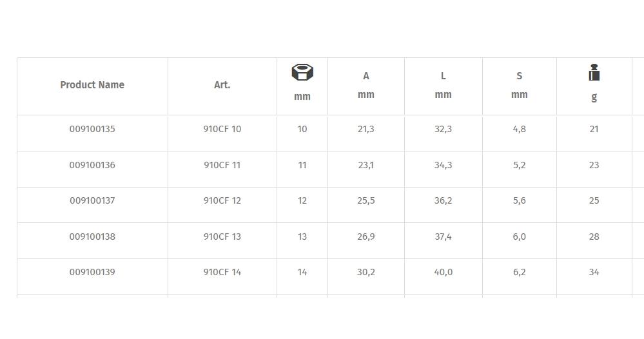The height and width of the screenshot is (339, 644).
Task: Select the L mm column header
Action: [x=443, y=85]
